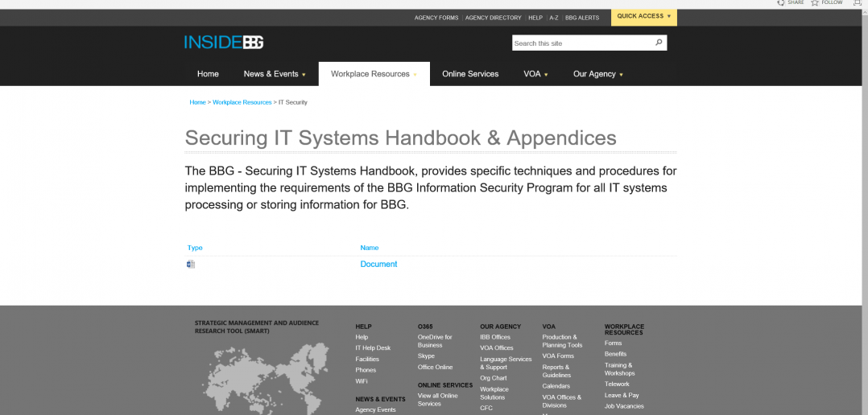Expand the Our Agency navigation menu
This screenshot has width=868, height=415.
[x=597, y=74]
